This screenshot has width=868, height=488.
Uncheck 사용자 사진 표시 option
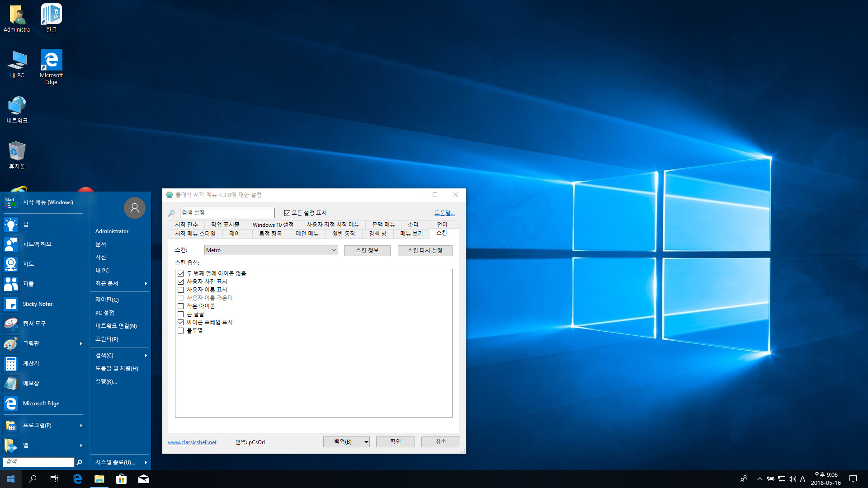(x=180, y=282)
